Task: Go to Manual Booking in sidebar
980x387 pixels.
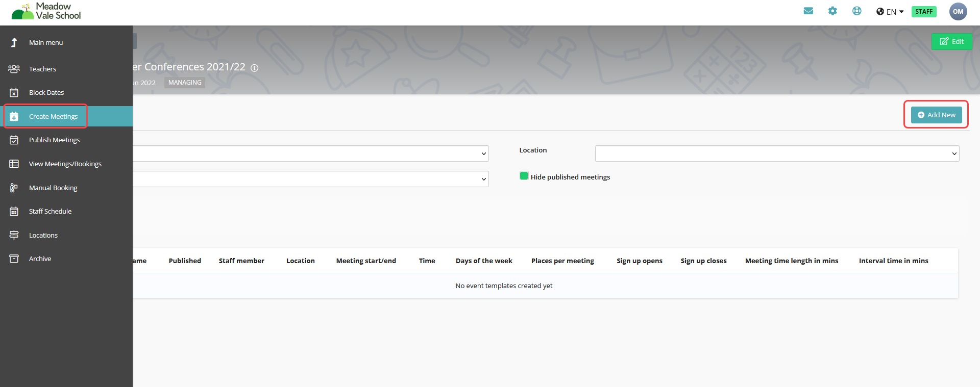Action: point(53,188)
